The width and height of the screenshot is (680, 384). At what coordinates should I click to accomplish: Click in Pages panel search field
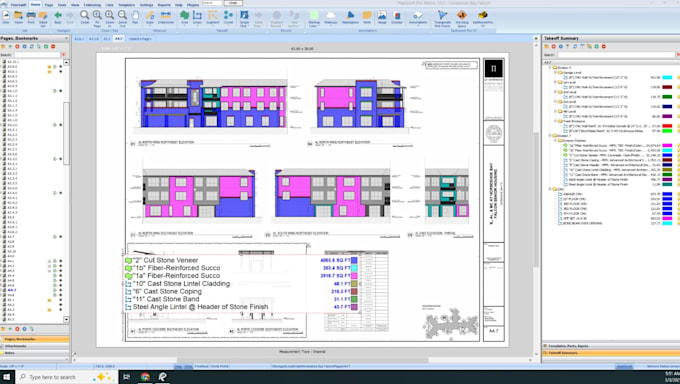(37, 55)
